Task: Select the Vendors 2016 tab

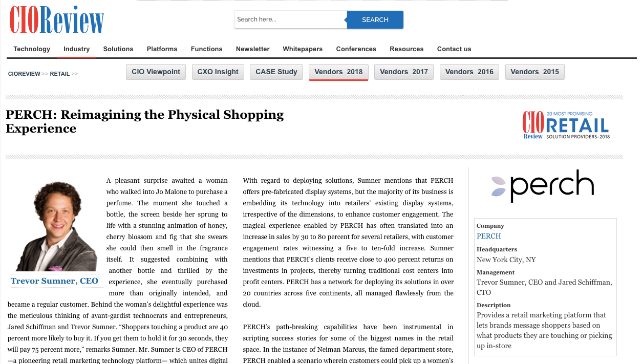Action: [469, 72]
